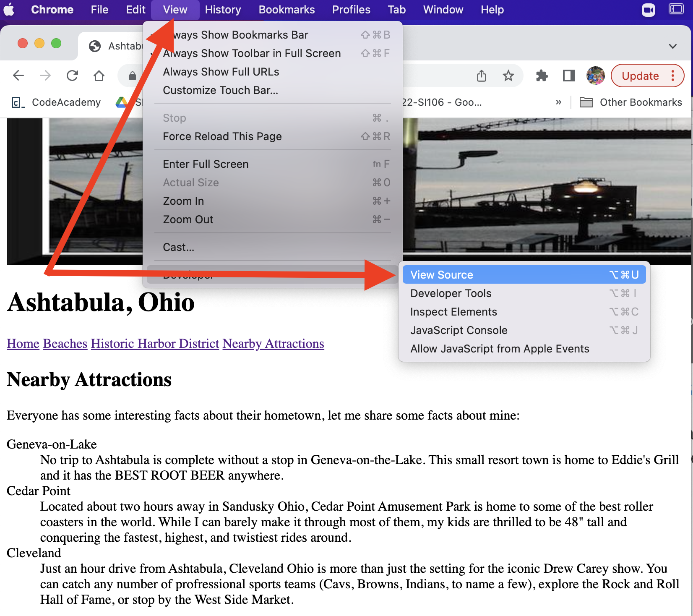Open the Other Bookmarks folder

(x=631, y=102)
